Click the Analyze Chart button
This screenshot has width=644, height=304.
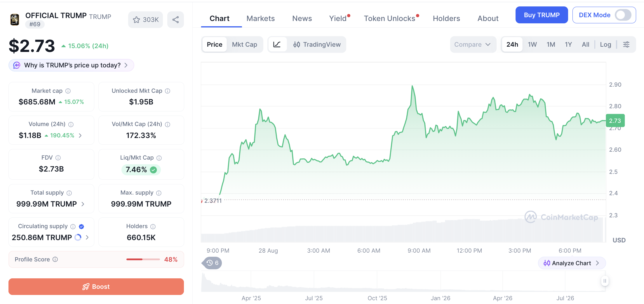coord(572,263)
